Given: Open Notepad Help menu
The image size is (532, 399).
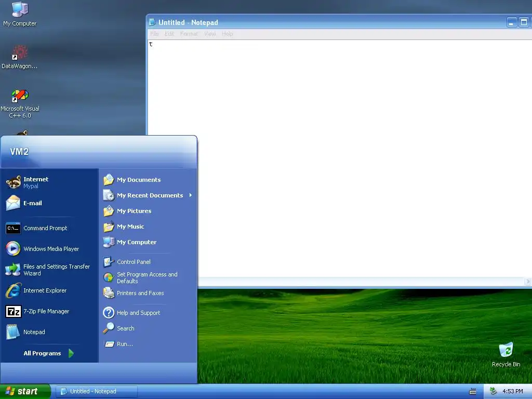Looking at the screenshot, I should click(x=228, y=34).
